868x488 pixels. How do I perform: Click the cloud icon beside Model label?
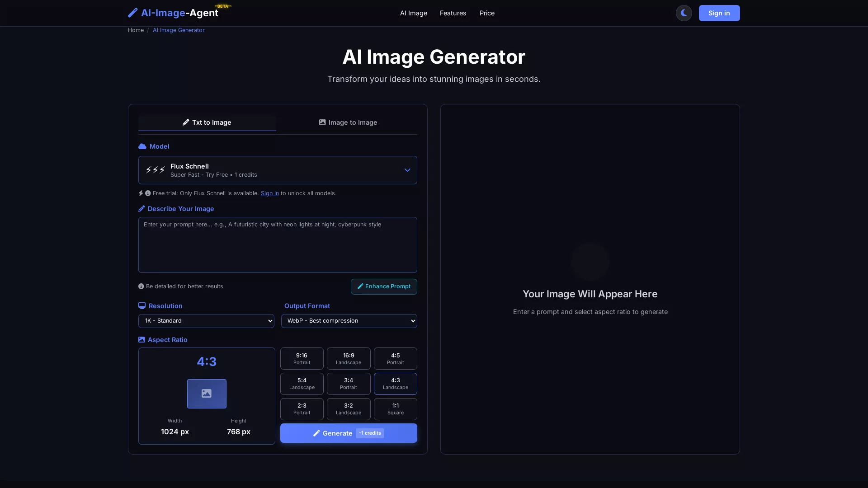(142, 146)
